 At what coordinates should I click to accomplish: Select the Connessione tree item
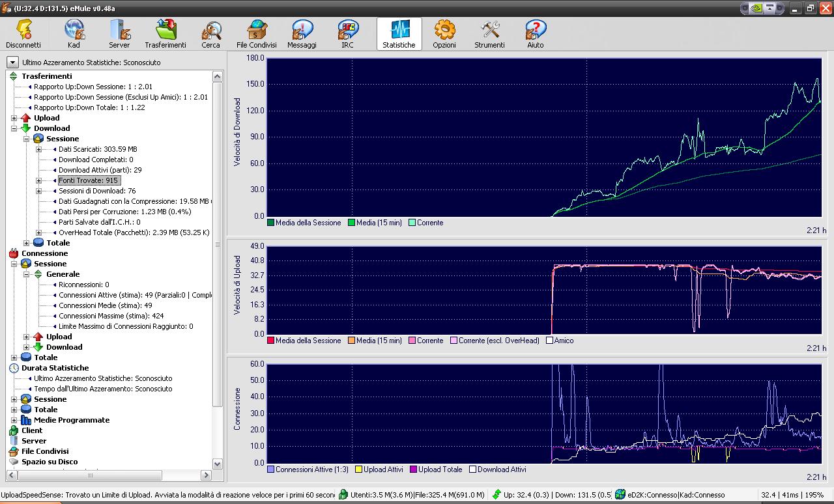(x=44, y=253)
